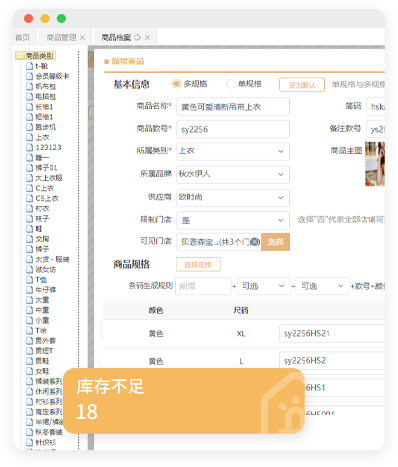This screenshot has width=398, height=467.
Task: Click the 商品类别 root folder icon
Action: pos(20,55)
